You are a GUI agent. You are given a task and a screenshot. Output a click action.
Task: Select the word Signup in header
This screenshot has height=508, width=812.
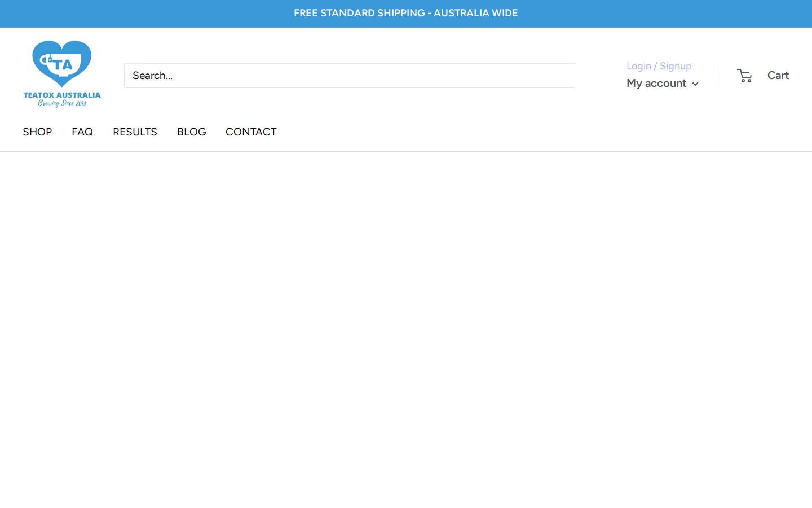pyautogui.click(x=676, y=66)
